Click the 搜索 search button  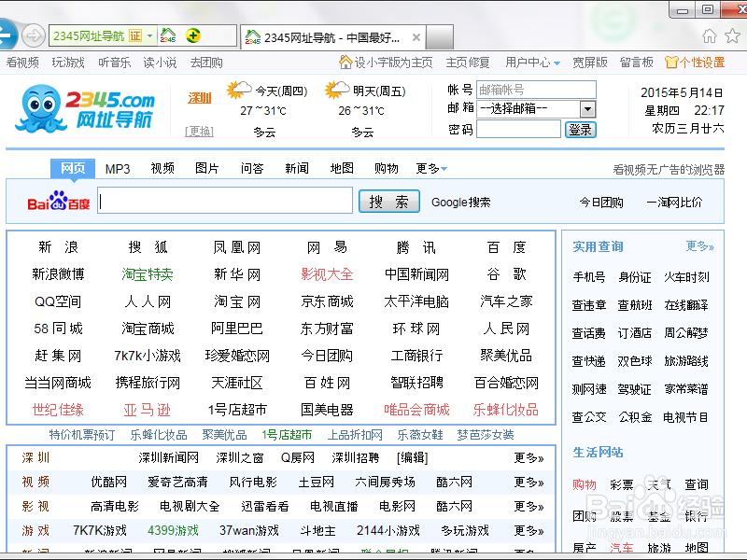tap(389, 202)
